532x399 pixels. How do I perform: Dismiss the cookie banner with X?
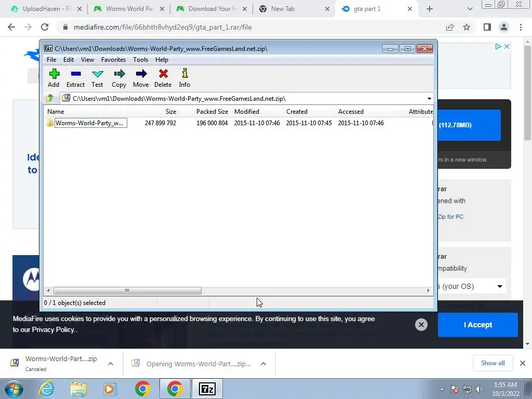(x=421, y=325)
